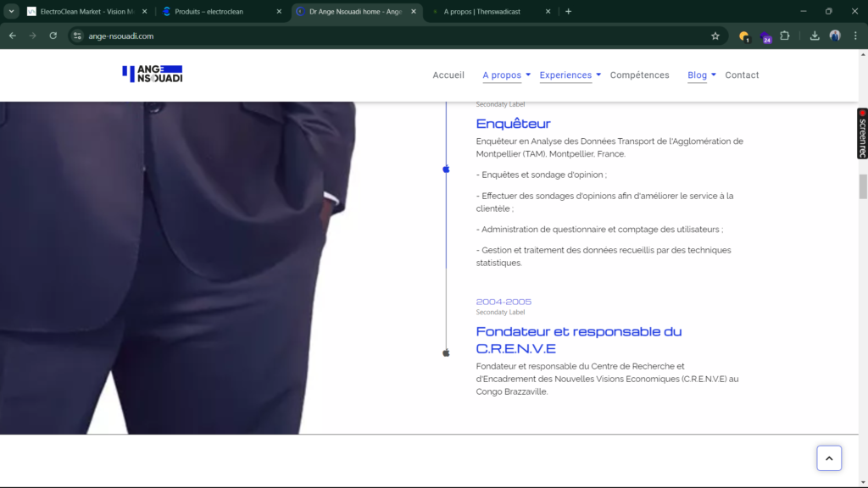Open the yellow extension icon with badge 1
Image resolution: width=868 pixels, height=488 pixels.
[744, 36]
